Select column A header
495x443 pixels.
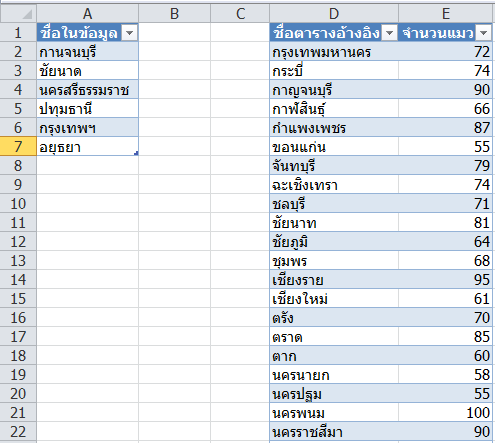(87, 14)
